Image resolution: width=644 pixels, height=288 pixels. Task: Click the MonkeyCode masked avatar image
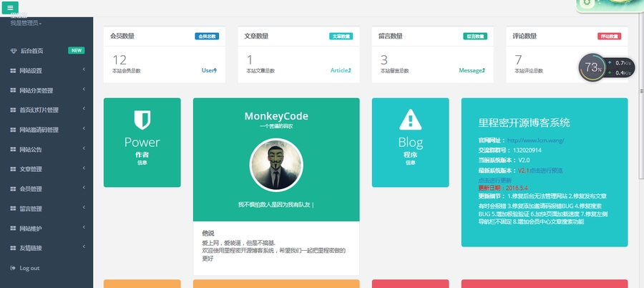click(x=275, y=165)
